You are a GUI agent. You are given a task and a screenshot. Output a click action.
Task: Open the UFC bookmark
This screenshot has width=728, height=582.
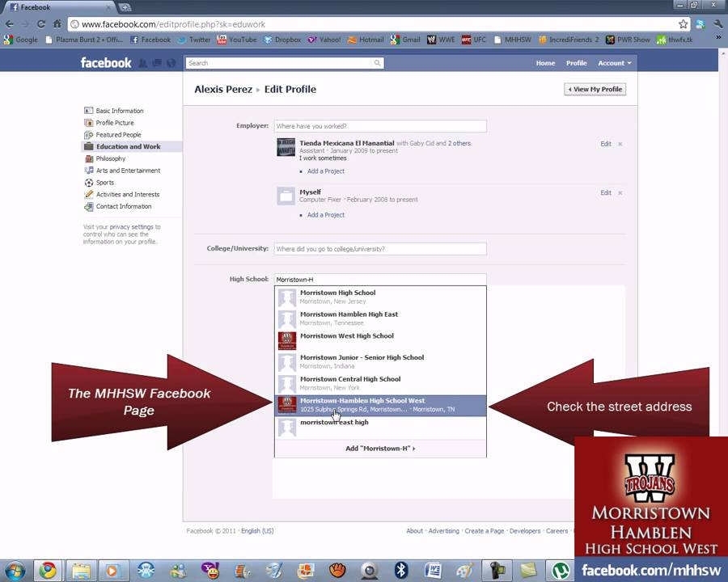473,40
